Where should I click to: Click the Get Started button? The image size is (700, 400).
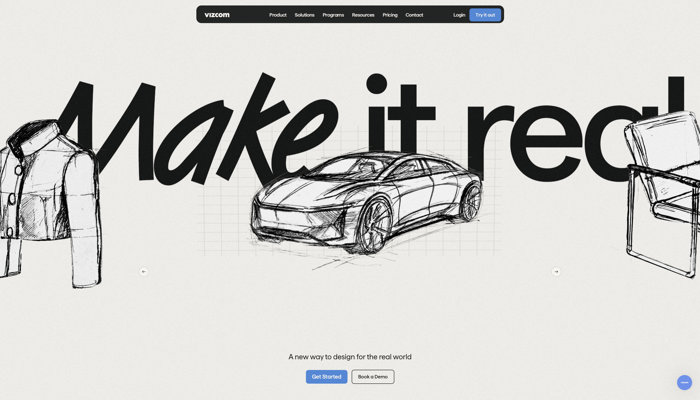326,377
